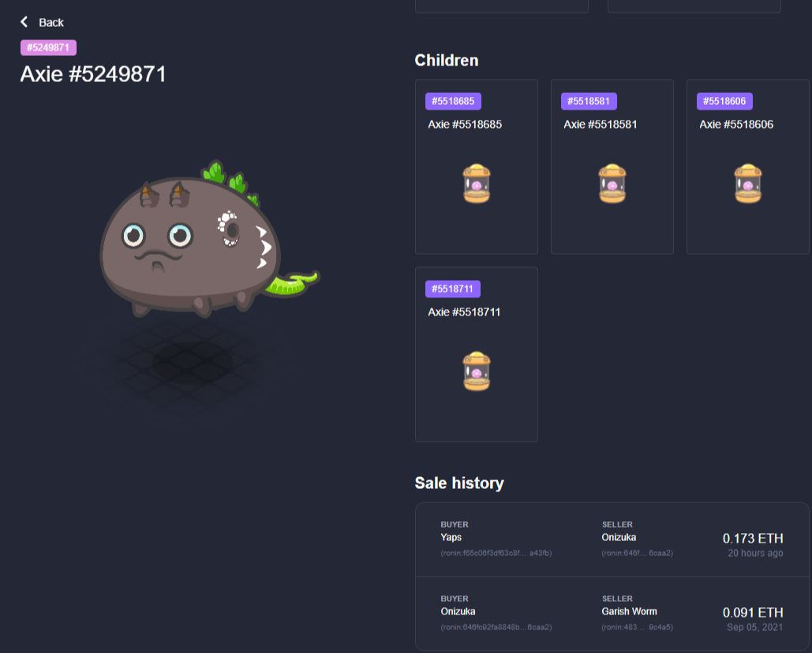812x653 pixels.
Task: Open seller Garish Worm profile link
Action: [x=629, y=611]
